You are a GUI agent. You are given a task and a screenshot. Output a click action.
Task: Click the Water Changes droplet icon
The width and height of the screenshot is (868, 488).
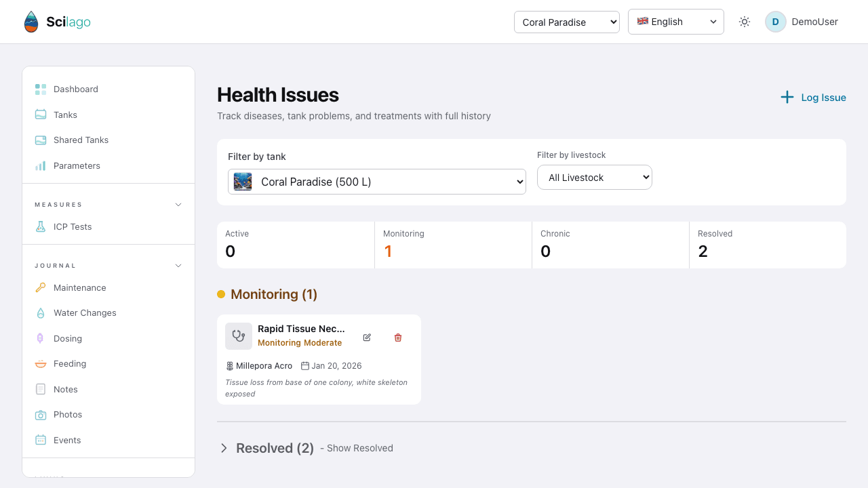(x=41, y=313)
